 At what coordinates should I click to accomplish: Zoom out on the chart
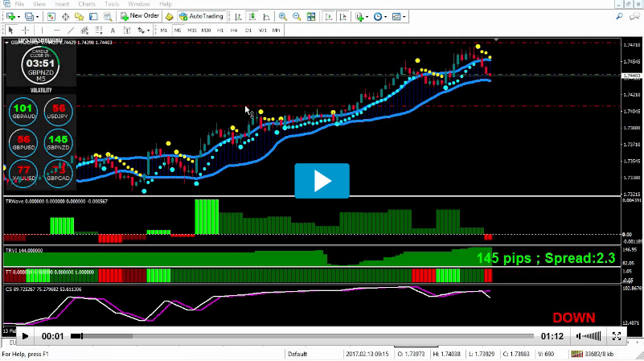pos(297,16)
